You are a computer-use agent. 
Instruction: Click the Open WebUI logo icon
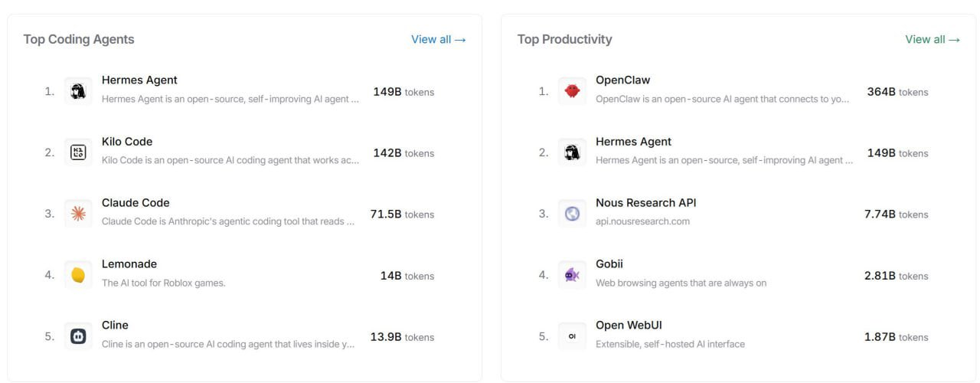(572, 336)
